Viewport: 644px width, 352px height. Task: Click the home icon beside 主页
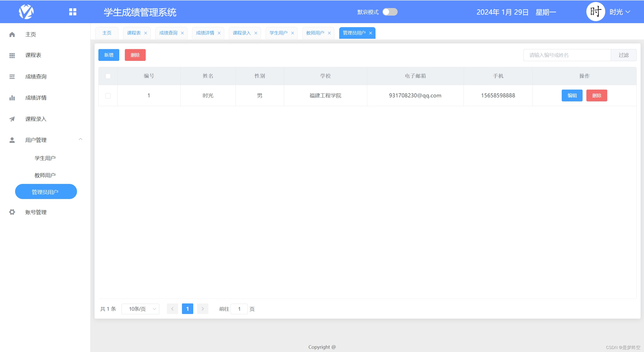click(x=12, y=34)
